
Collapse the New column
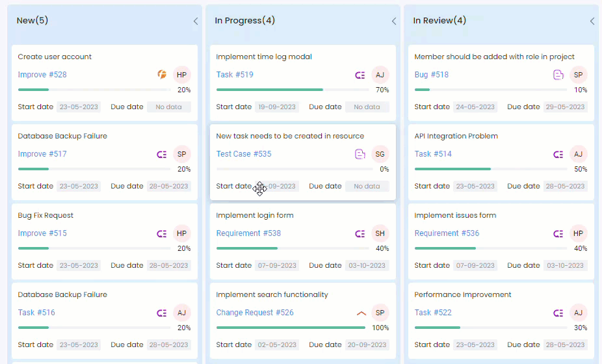pyautogui.click(x=196, y=21)
